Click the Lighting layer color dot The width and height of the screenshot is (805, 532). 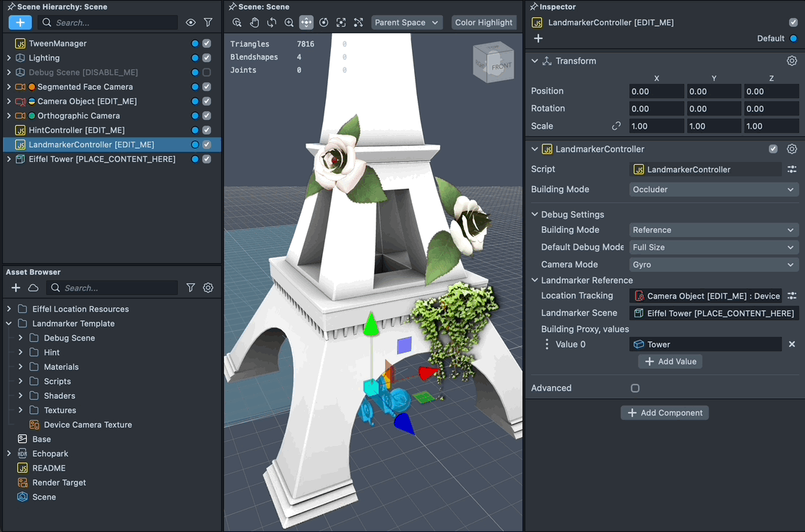[195, 58]
